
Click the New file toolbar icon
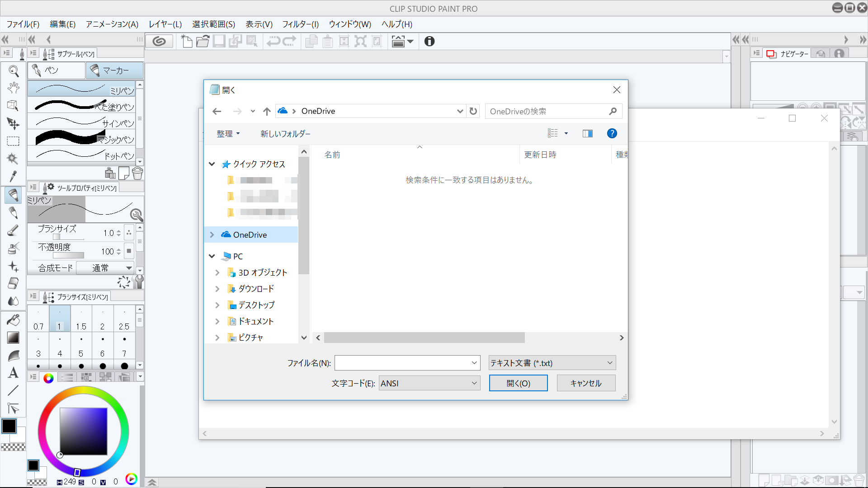click(186, 42)
